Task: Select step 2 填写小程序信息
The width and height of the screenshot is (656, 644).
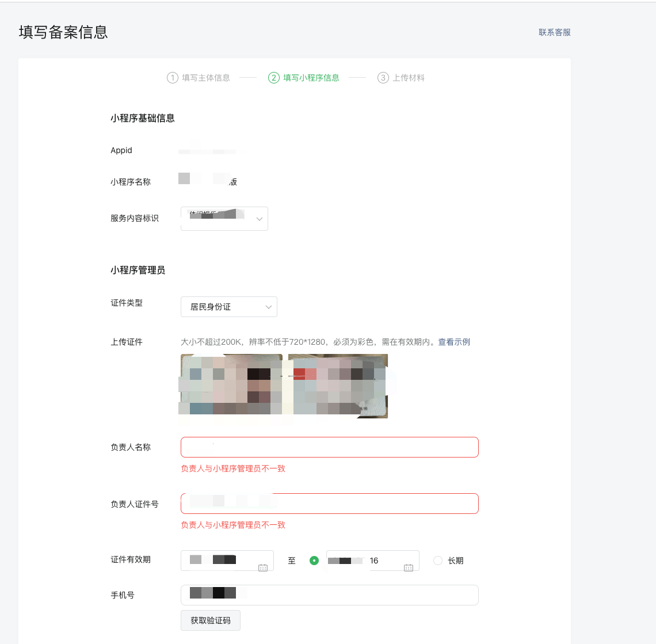Action: (304, 78)
